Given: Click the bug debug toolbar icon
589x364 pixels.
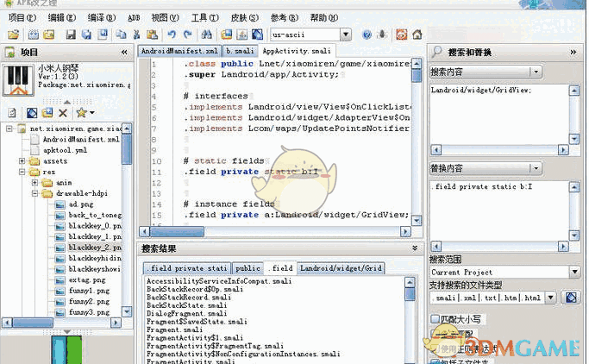Looking at the screenshot, I should (x=382, y=35).
